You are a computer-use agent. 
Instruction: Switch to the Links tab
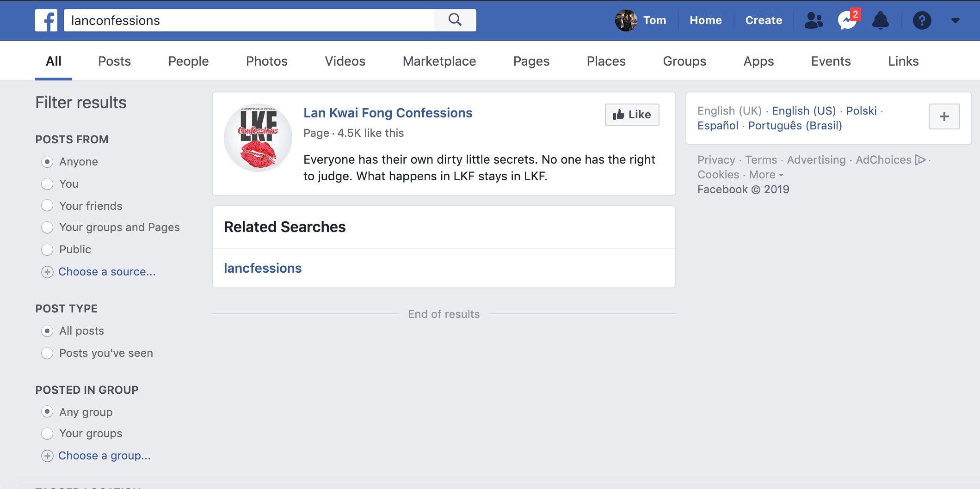903,61
